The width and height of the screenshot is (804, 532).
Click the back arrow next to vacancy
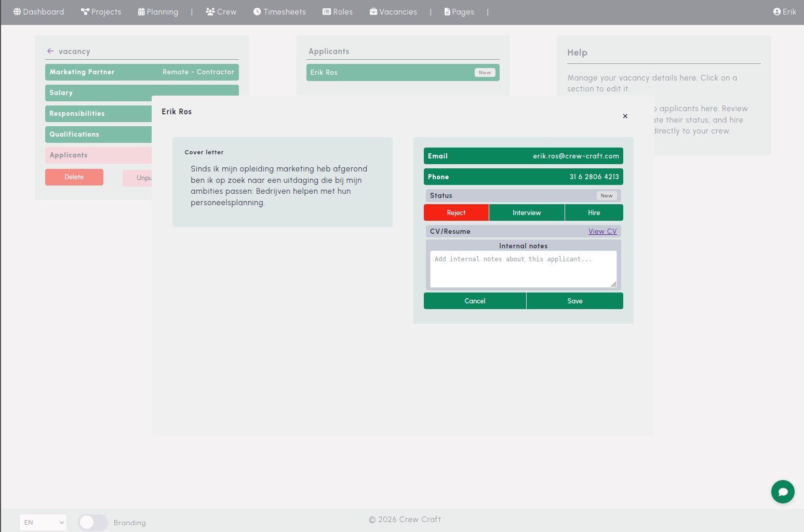[50, 51]
